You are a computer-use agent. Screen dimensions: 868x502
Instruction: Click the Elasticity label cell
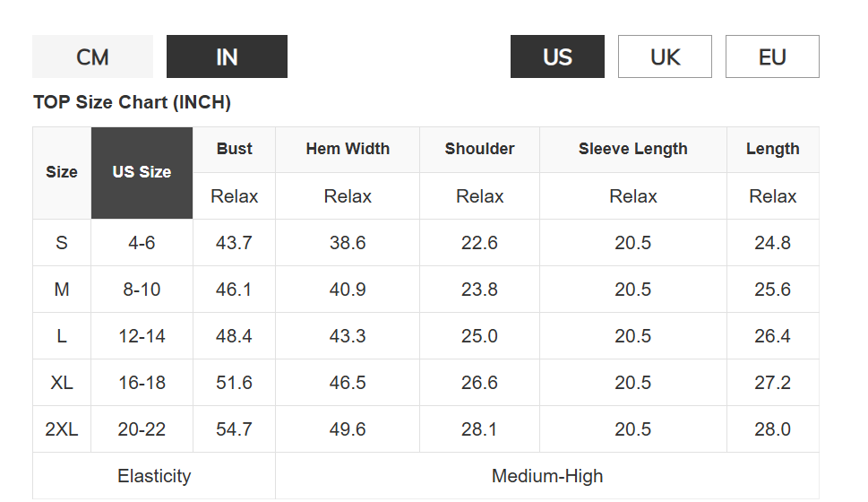154,476
